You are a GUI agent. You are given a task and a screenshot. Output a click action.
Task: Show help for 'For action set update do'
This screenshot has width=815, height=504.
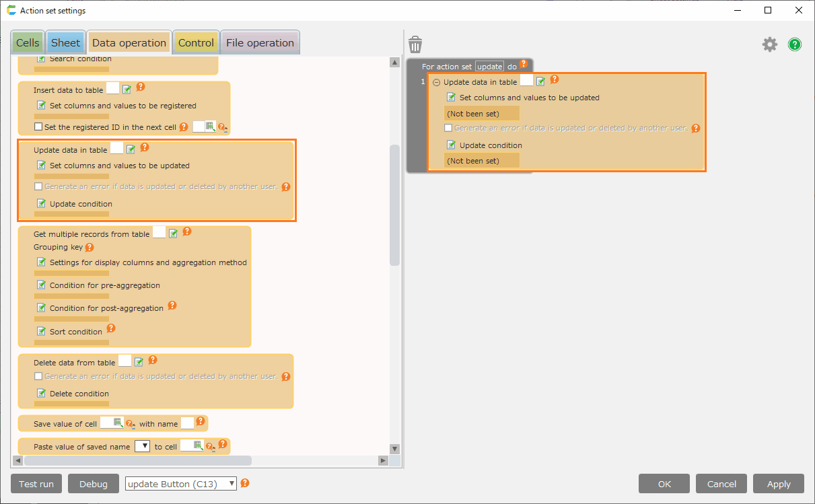click(x=523, y=65)
